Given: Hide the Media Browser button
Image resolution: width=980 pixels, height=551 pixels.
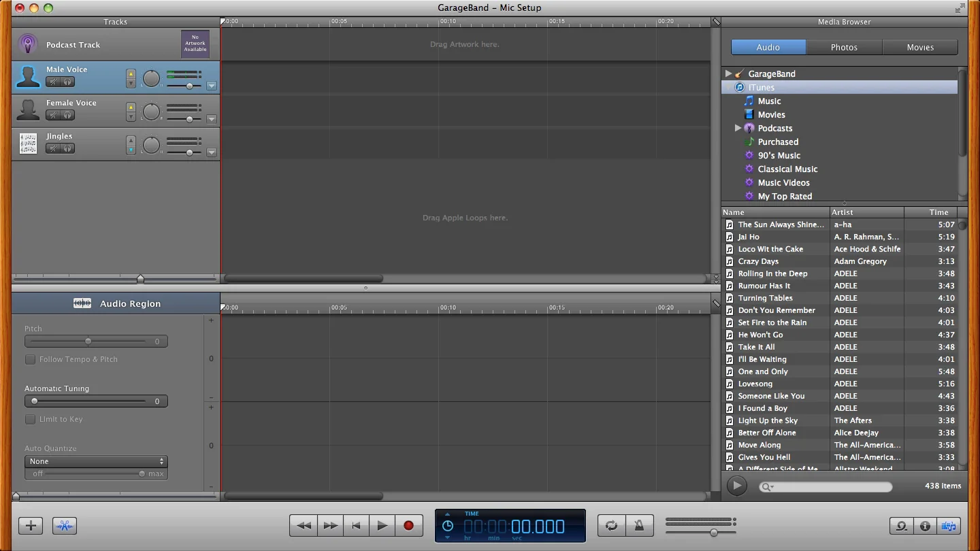Looking at the screenshot, I should 948,526.
